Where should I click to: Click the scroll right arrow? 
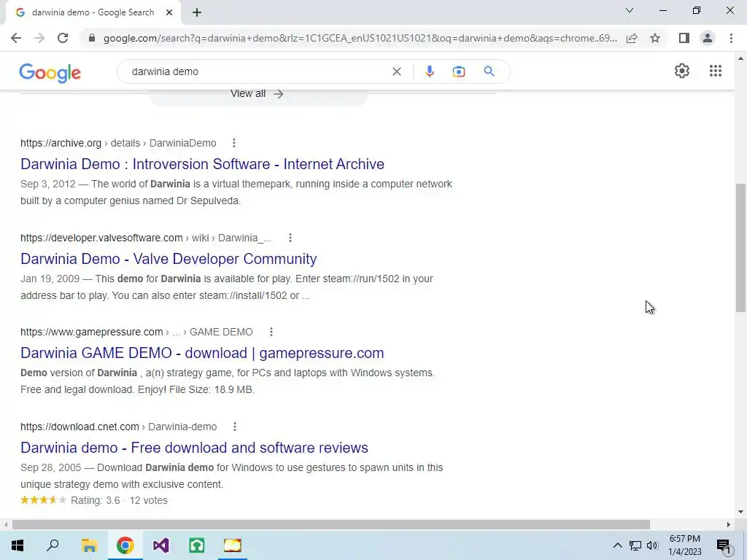pos(729,524)
